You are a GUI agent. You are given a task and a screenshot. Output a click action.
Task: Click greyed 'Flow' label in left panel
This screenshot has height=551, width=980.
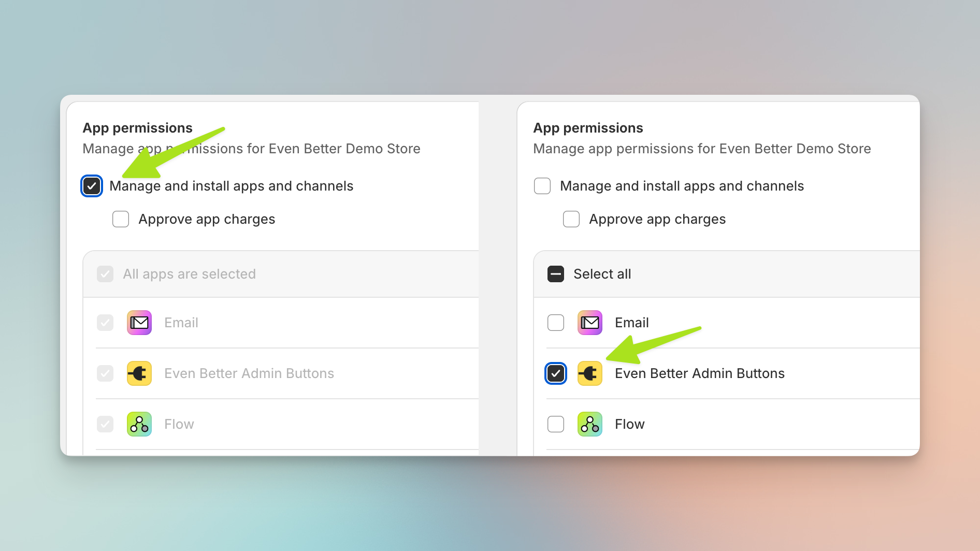pos(179,424)
